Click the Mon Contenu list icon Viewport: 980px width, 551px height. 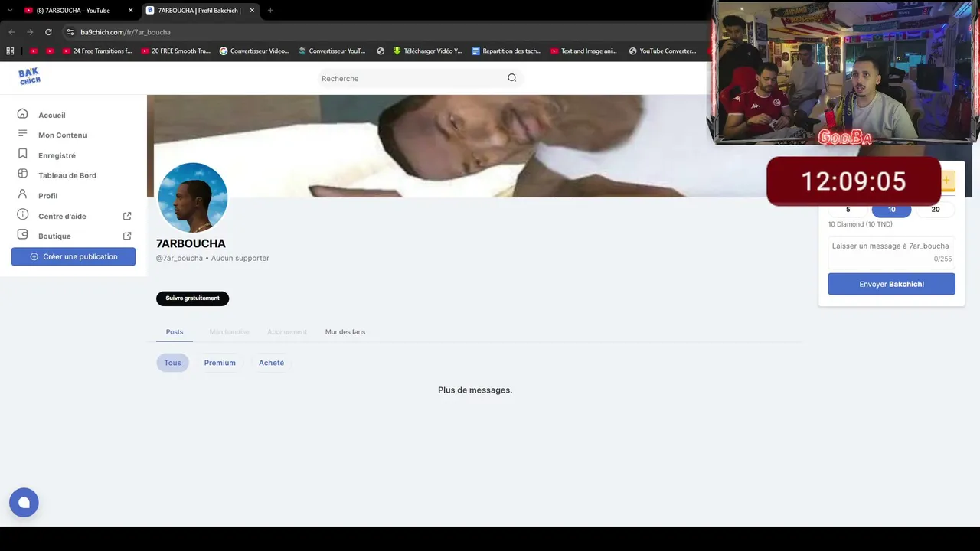click(x=23, y=134)
